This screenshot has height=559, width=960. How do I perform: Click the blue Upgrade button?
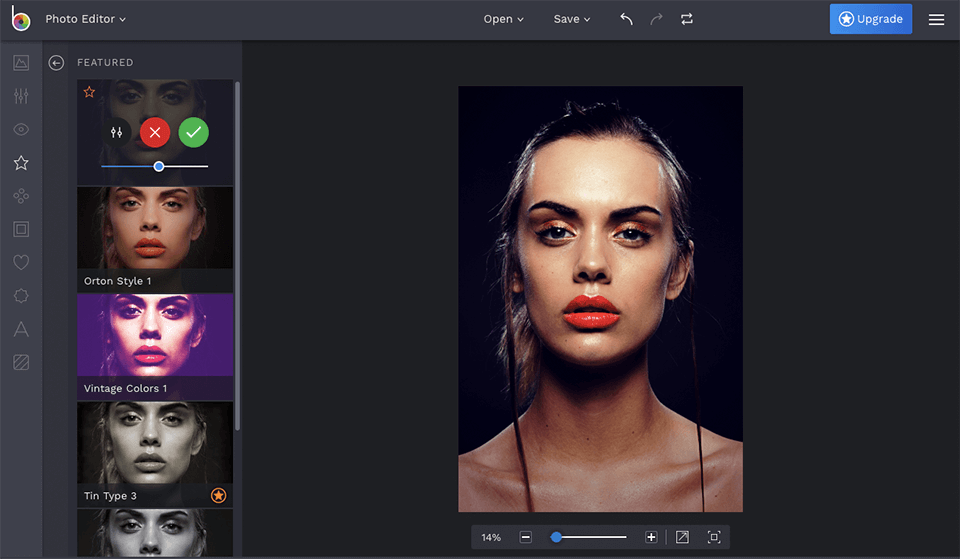(x=870, y=19)
